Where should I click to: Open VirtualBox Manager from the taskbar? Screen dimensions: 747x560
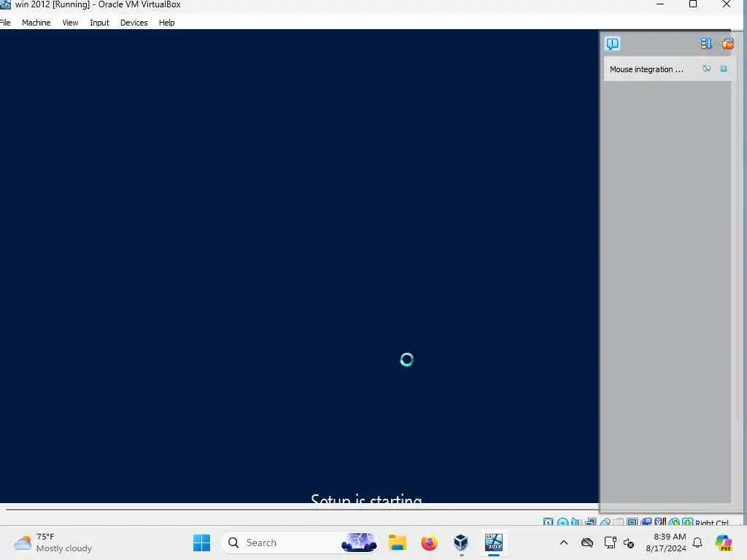point(461,542)
